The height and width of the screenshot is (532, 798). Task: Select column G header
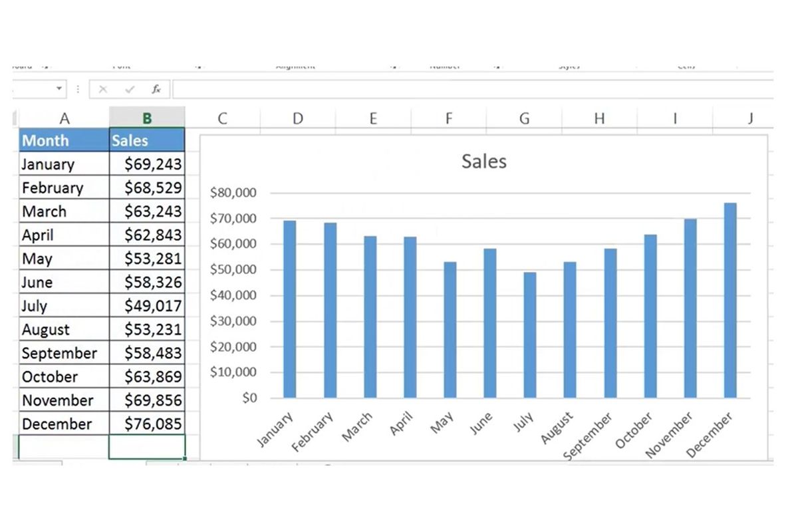coord(524,117)
